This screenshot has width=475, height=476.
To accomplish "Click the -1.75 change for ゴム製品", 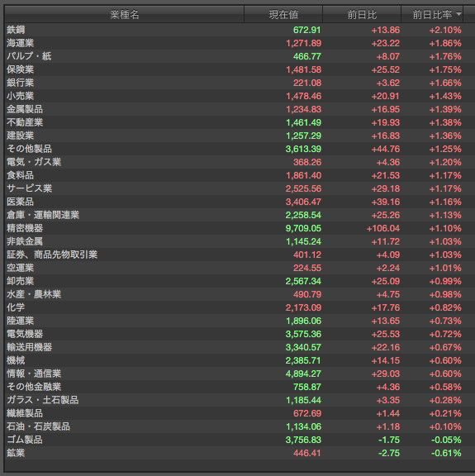I will click(389, 440).
